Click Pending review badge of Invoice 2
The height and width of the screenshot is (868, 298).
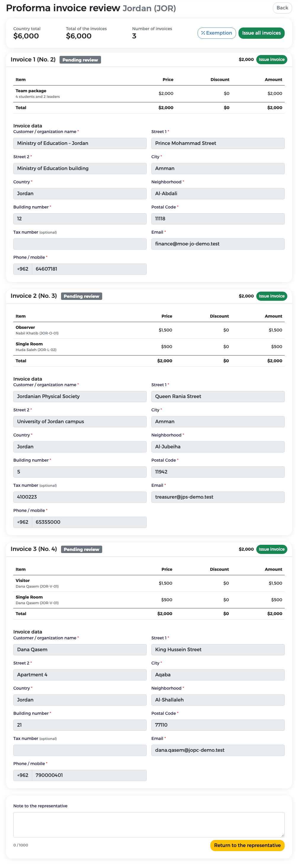[81, 296]
